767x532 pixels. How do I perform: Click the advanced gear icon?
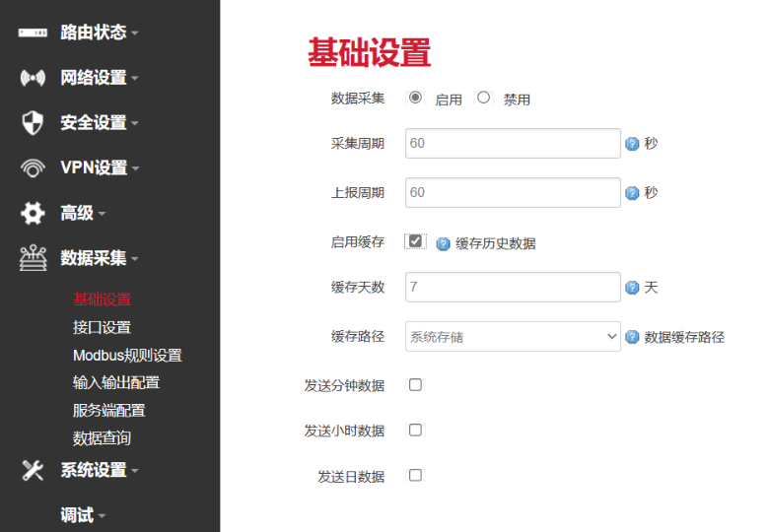33,213
